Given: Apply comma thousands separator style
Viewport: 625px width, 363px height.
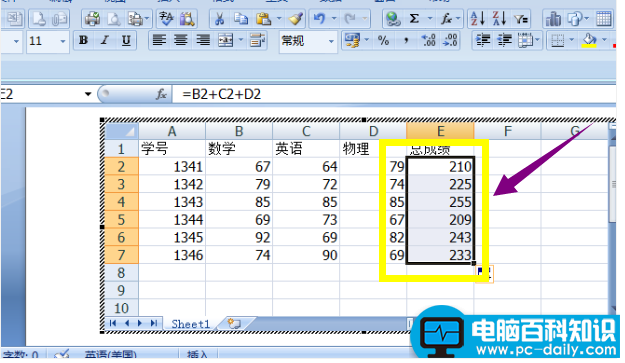Looking at the screenshot, I should pos(406,40).
